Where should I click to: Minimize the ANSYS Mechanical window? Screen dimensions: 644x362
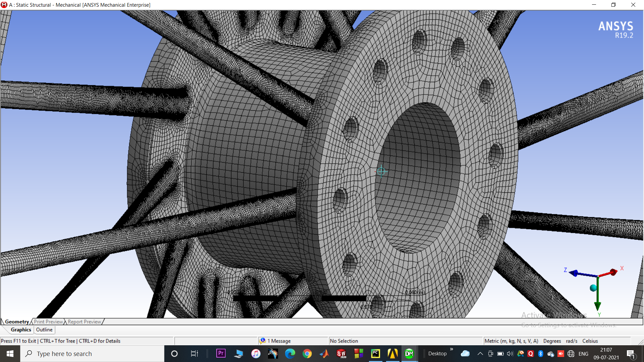[594, 5]
